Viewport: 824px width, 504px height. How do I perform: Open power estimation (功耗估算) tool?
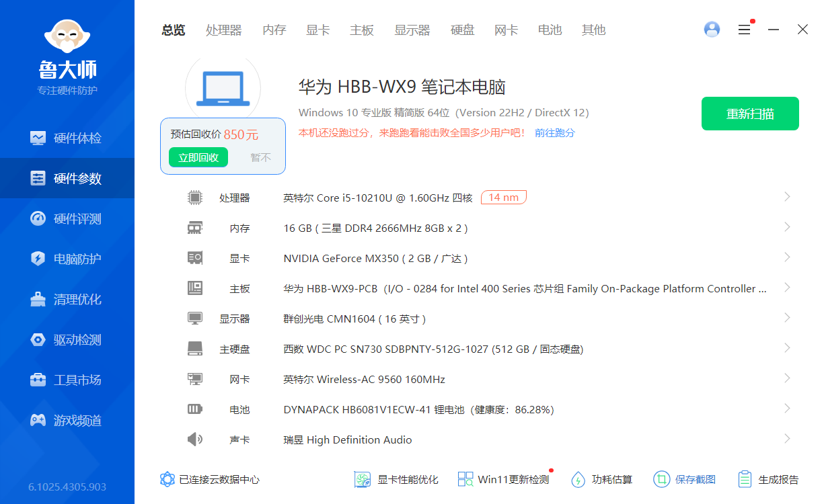578,479
